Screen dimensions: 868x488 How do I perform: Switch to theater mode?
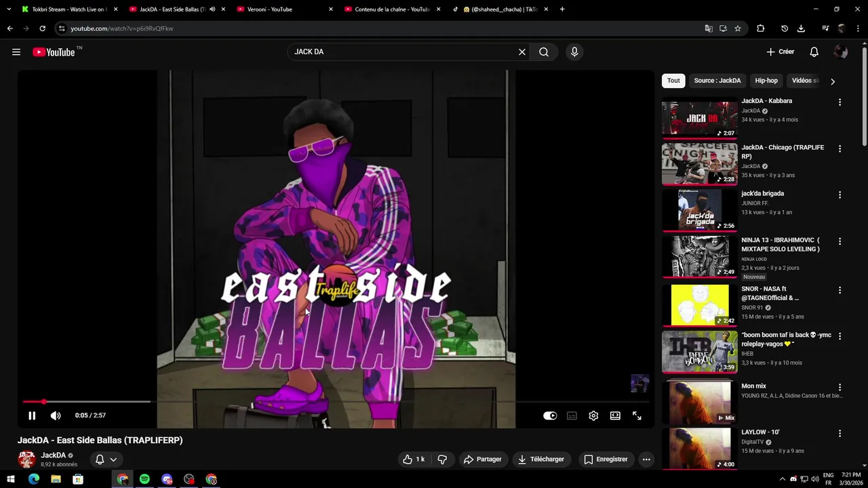[615, 415]
